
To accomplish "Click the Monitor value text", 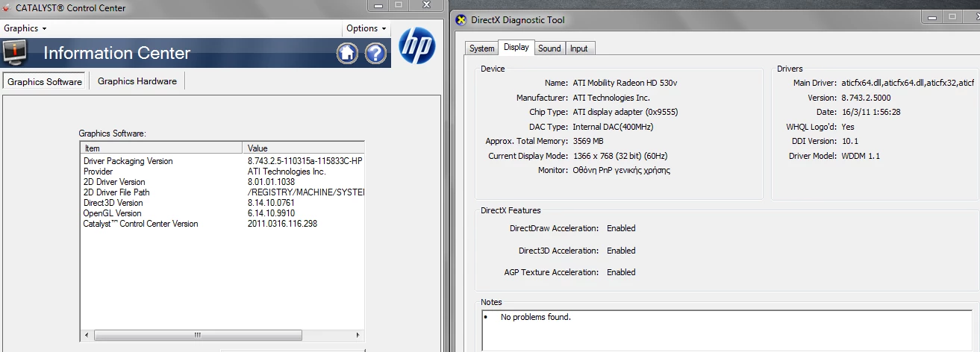I will pos(621,170).
